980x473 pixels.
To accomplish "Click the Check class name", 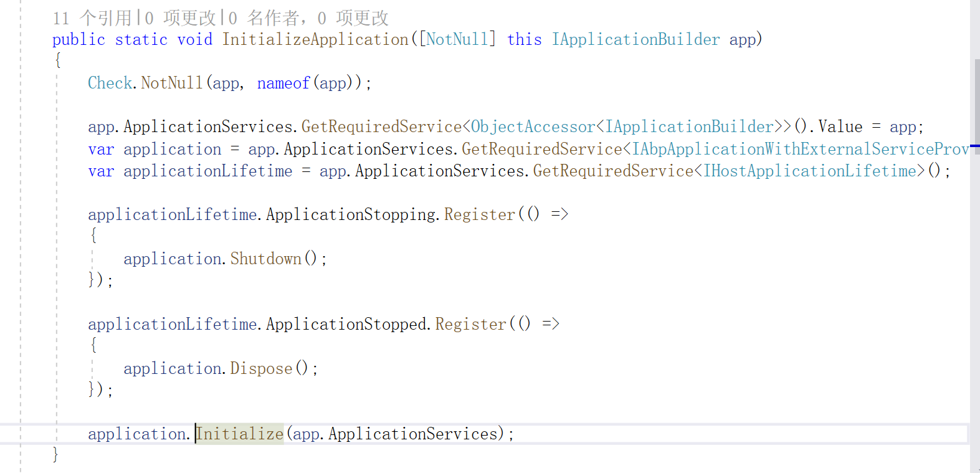I will click(x=110, y=83).
